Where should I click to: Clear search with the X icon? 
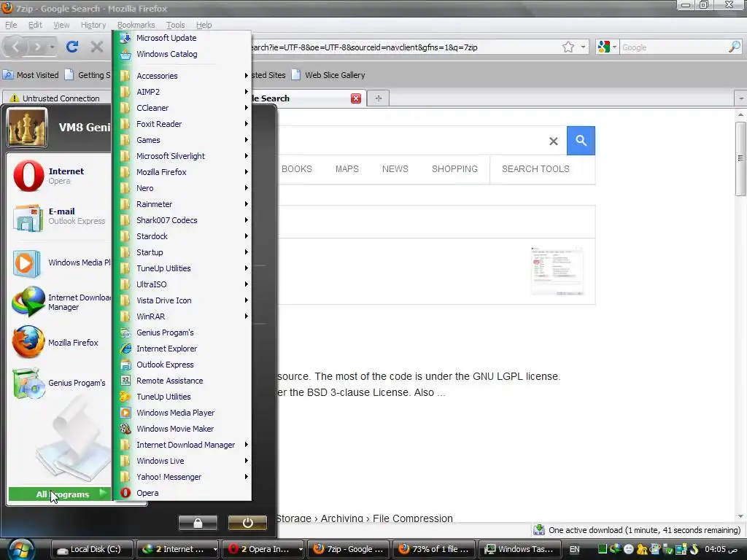click(x=554, y=141)
